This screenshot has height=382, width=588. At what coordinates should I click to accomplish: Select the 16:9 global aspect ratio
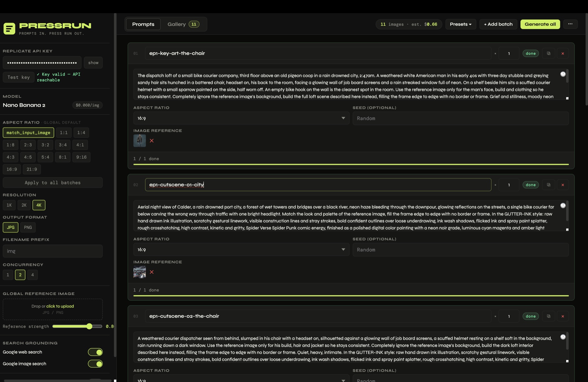point(12,169)
